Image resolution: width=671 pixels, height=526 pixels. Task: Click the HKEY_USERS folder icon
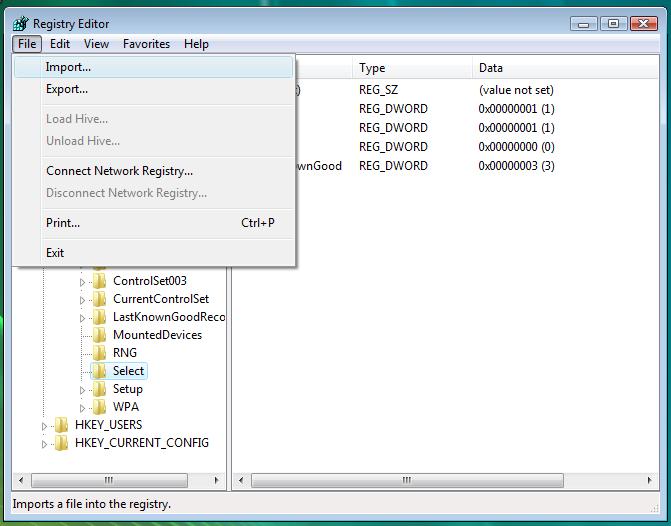click(62, 425)
